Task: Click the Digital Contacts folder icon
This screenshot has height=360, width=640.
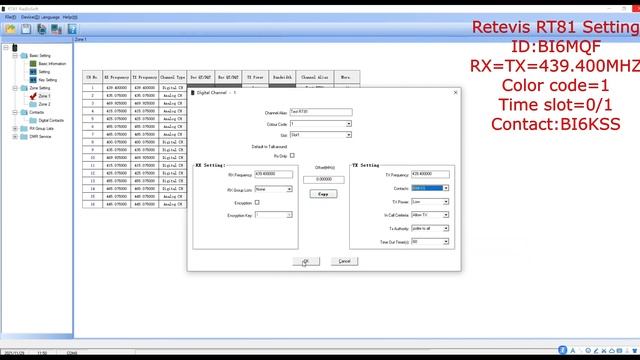Action: (33, 120)
